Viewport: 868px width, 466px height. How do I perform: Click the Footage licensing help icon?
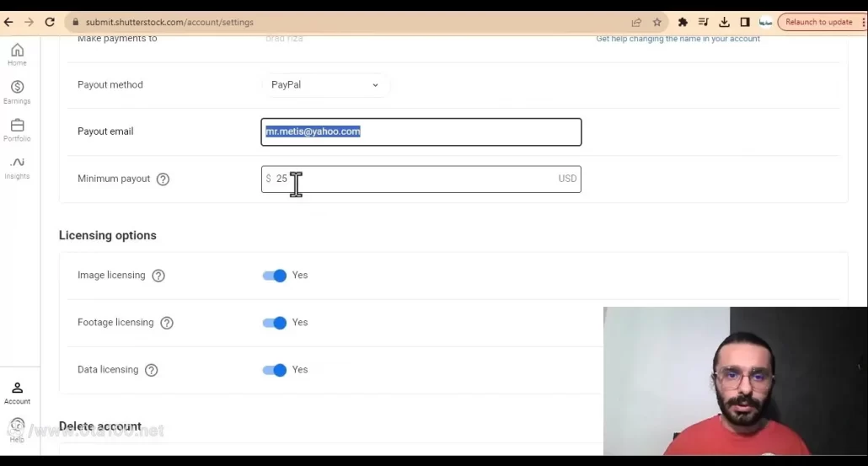pos(167,323)
